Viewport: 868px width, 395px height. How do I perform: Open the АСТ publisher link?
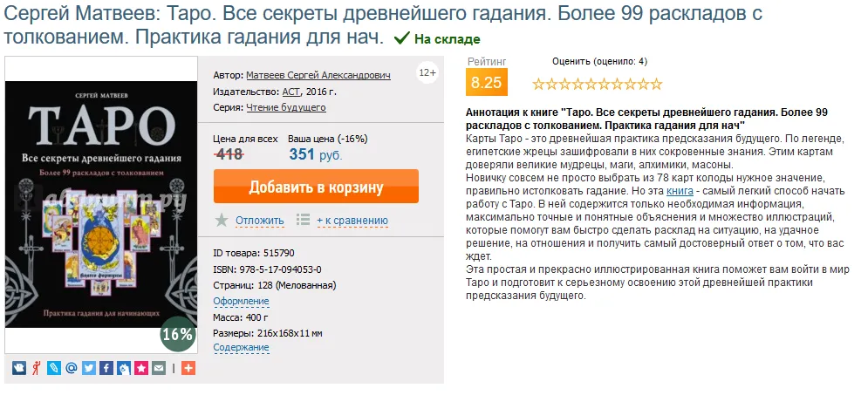291,92
